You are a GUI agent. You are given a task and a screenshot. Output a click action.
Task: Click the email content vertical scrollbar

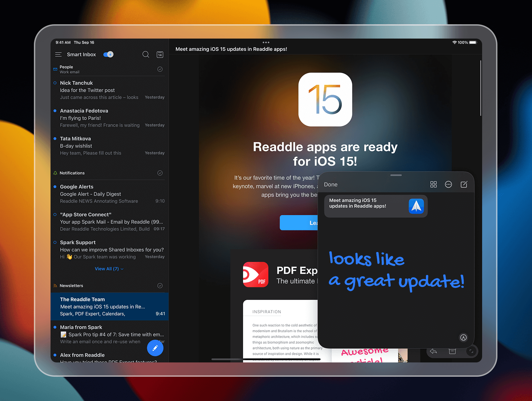point(480,88)
